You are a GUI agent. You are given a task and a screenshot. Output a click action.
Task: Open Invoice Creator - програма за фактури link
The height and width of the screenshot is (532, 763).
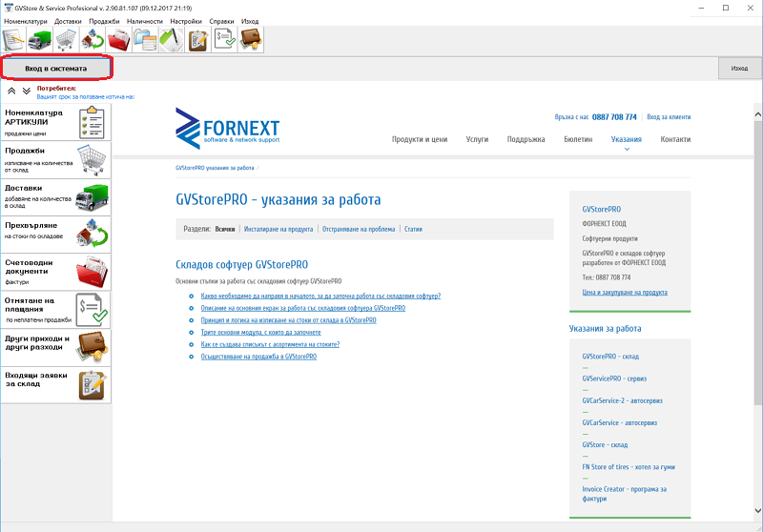(625, 494)
